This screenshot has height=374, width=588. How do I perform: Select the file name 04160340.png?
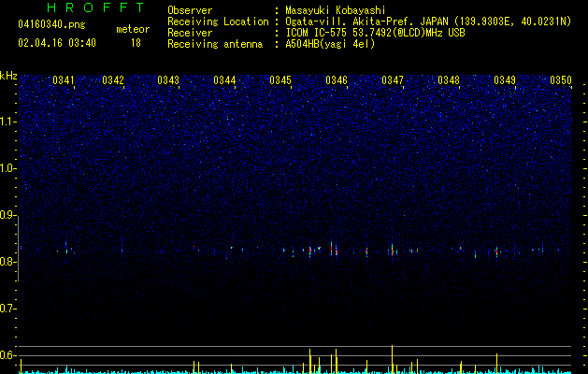[51, 24]
